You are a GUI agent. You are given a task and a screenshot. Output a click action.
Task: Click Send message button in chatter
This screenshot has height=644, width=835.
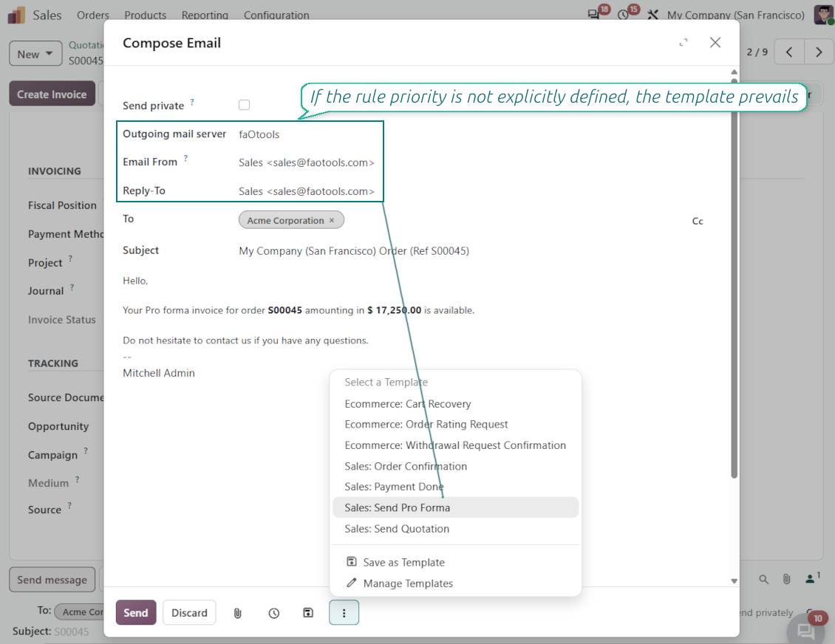[x=52, y=580]
